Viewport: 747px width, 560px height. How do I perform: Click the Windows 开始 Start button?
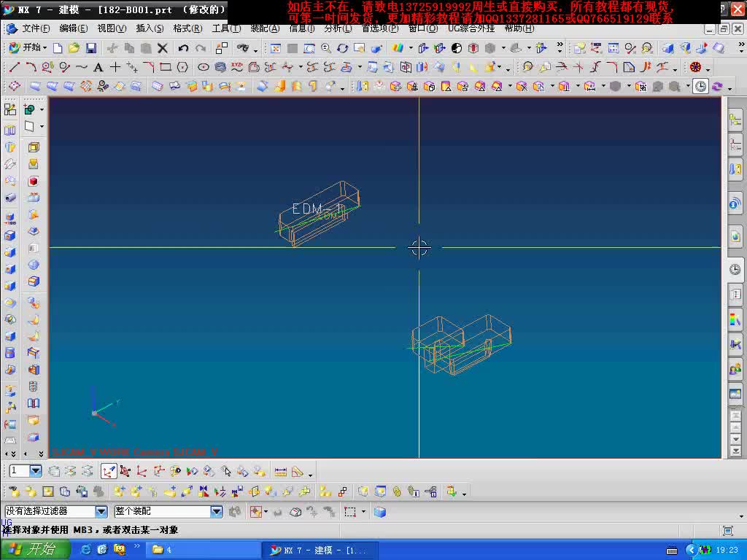point(35,550)
